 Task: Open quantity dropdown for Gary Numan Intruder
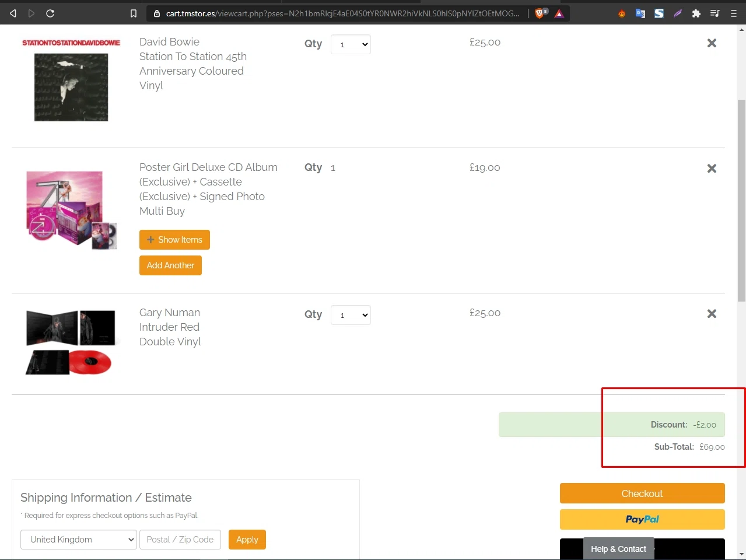click(351, 315)
